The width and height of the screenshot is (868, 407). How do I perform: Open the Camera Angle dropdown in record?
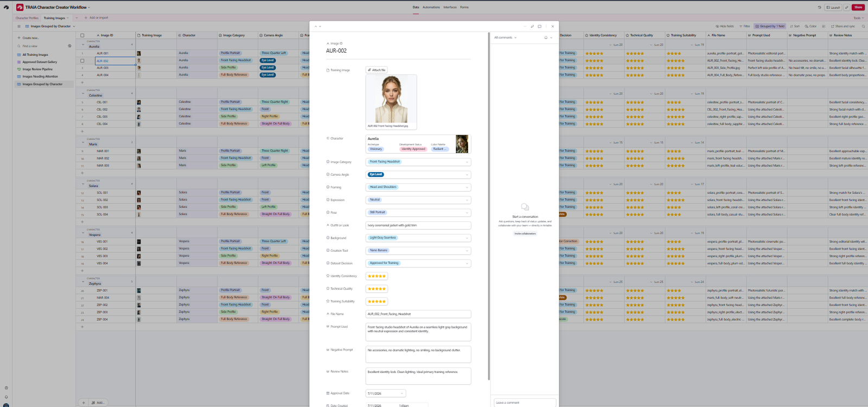point(418,175)
